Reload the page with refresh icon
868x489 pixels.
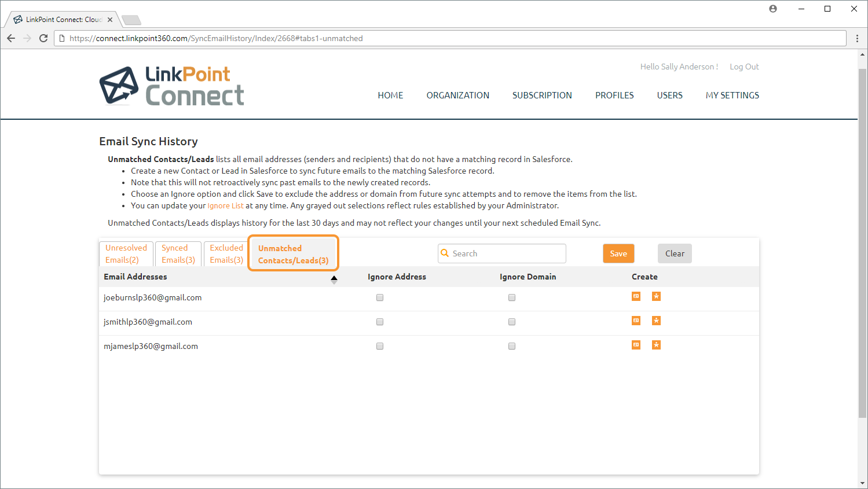point(43,38)
